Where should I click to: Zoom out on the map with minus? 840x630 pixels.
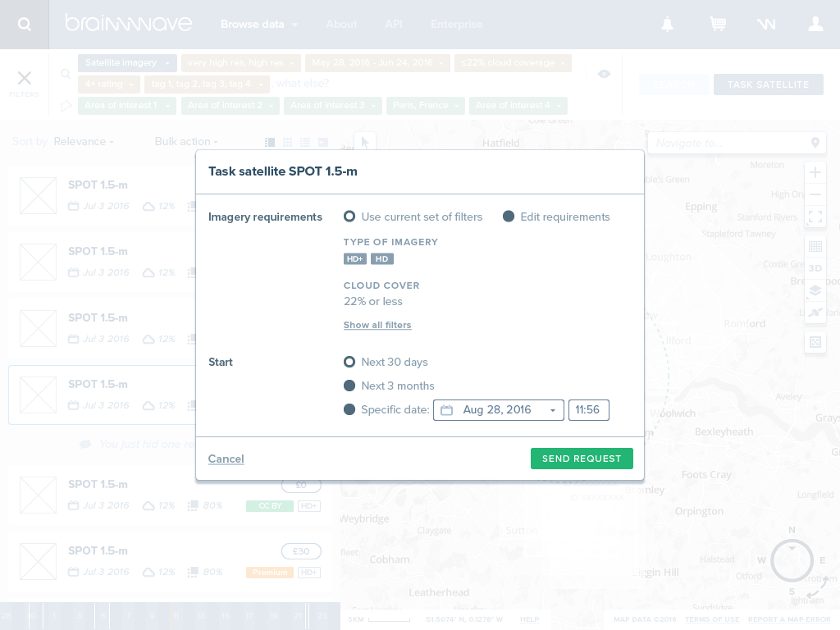point(815,194)
